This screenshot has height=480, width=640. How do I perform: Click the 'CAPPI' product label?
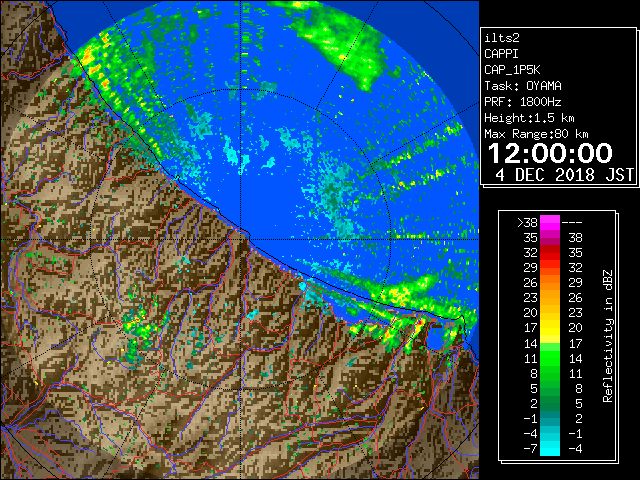(501, 54)
